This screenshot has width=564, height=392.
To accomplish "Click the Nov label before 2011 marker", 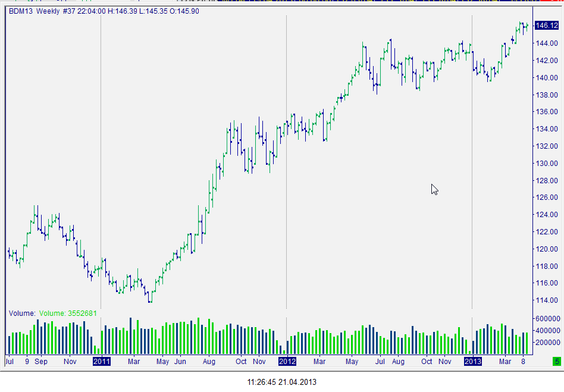I will [x=70, y=362].
